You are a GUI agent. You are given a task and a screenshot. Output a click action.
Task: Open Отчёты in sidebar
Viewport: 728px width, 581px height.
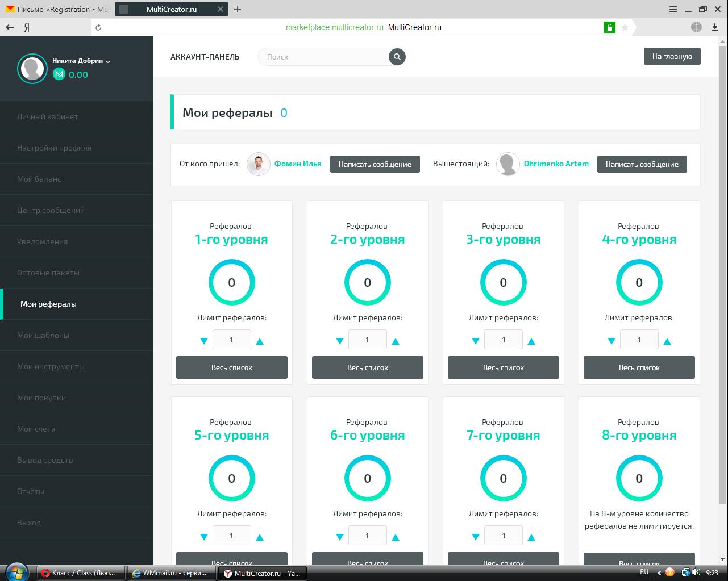77,491
